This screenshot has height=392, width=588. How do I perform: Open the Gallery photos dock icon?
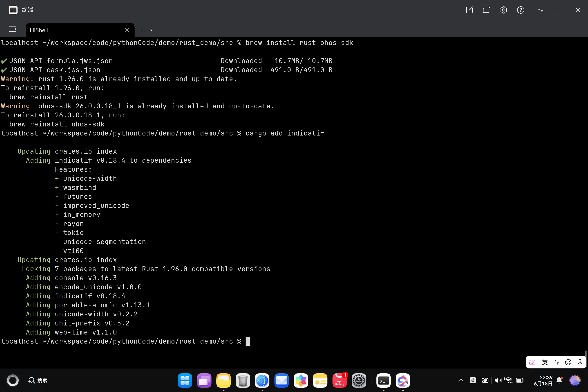click(x=301, y=380)
